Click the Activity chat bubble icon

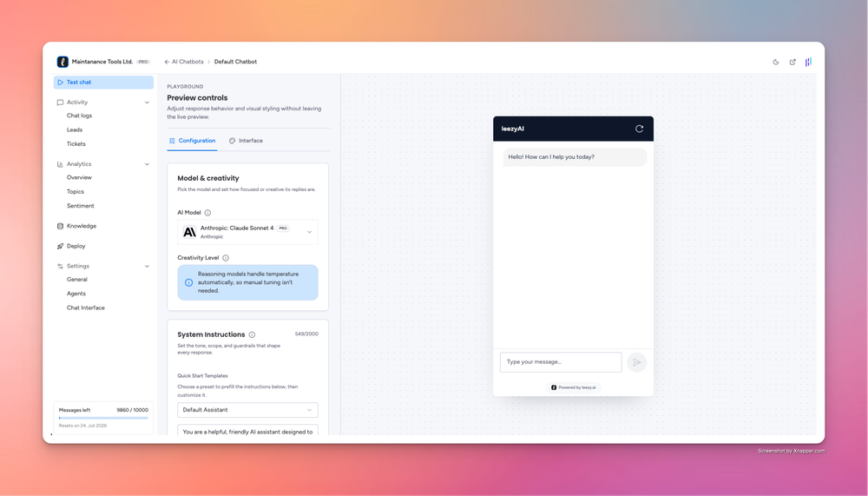[60, 103]
